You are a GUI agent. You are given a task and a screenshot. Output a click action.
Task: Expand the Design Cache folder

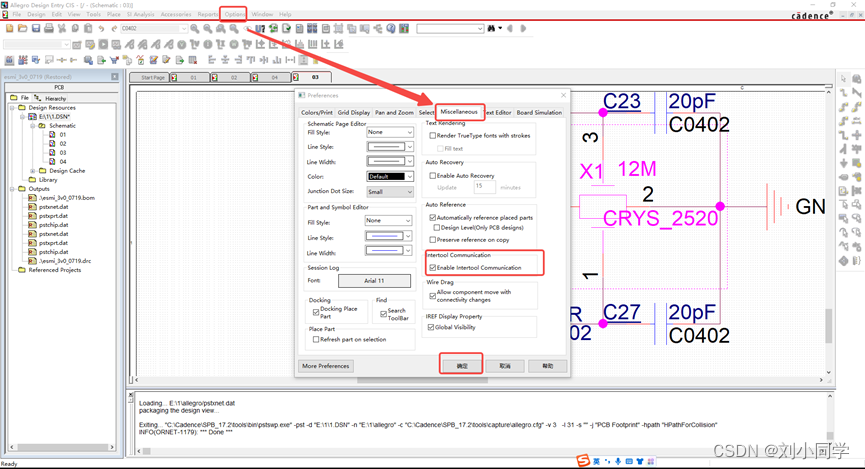[33, 171]
